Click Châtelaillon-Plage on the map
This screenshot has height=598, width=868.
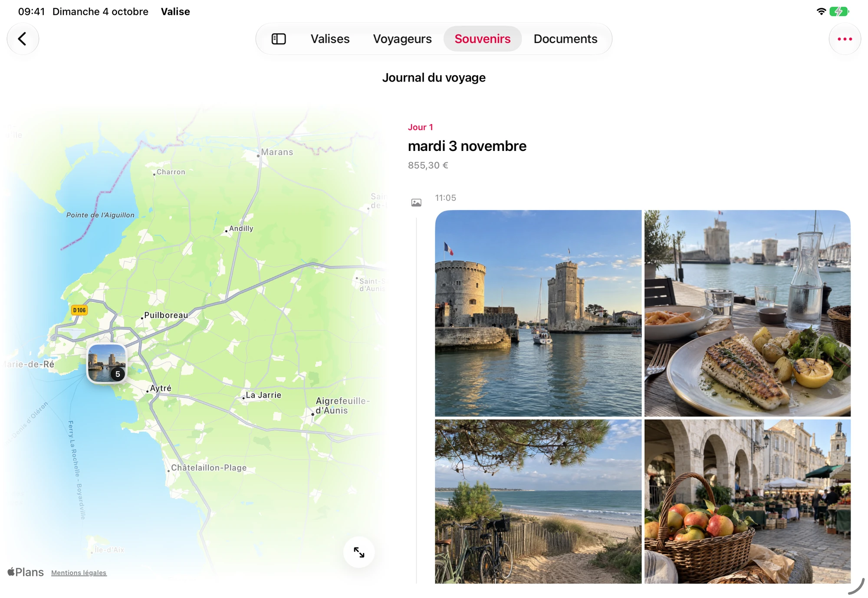point(209,468)
